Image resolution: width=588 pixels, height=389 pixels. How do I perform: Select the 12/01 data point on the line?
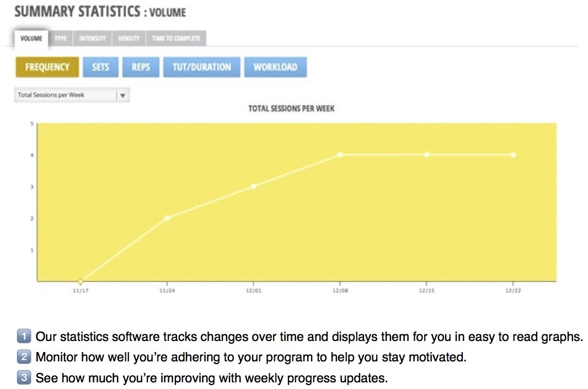coord(254,186)
